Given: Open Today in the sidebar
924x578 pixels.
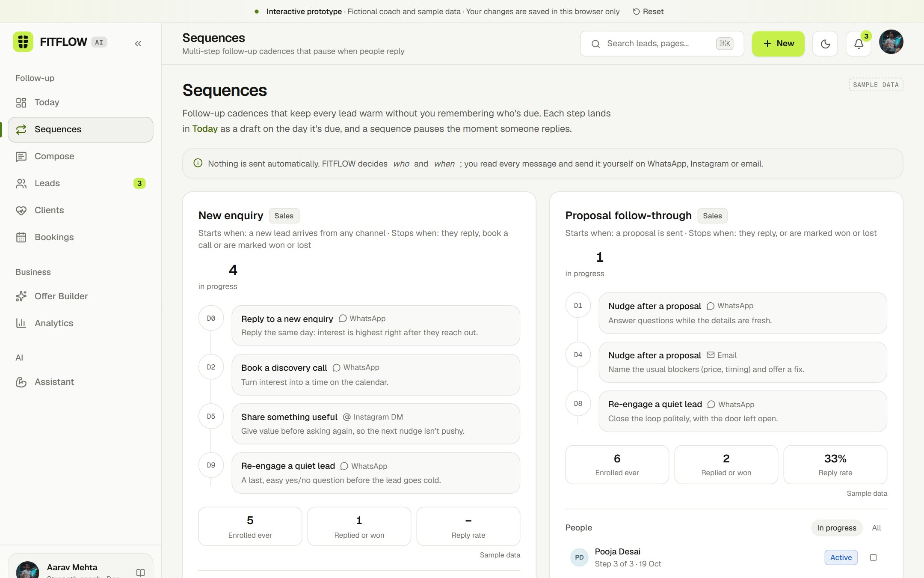Looking at the screenshot, I should coord(80,102).
